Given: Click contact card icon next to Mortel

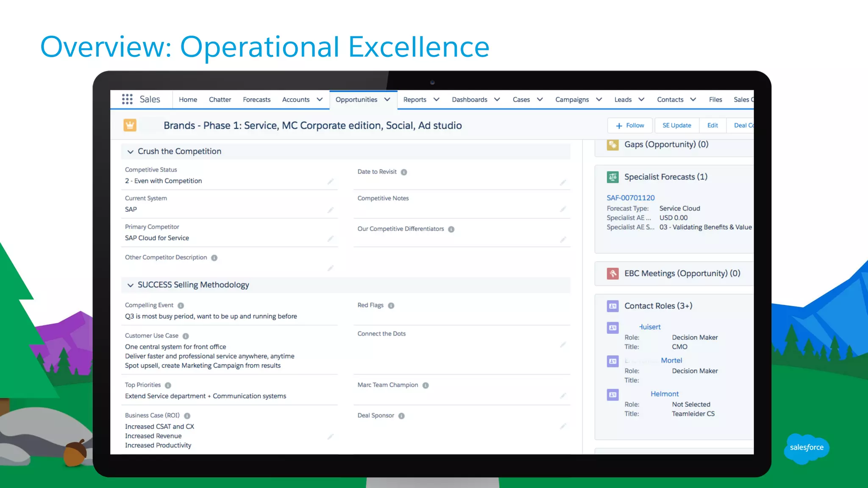Looking at the screenshot, I should 612,361.
